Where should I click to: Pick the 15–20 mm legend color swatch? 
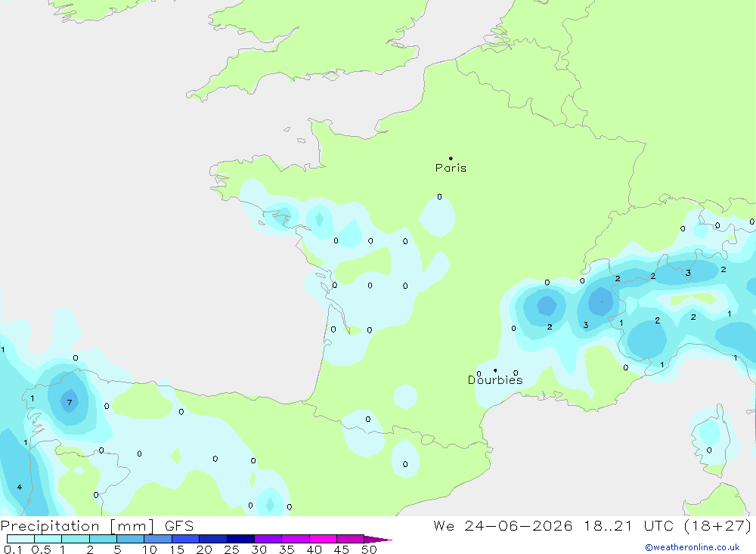(186, 539)
